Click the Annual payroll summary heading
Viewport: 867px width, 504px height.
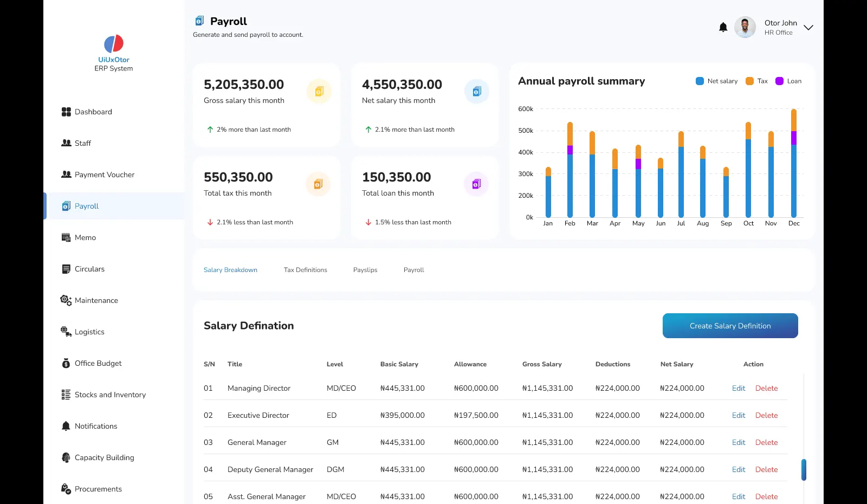click(581, 81)
